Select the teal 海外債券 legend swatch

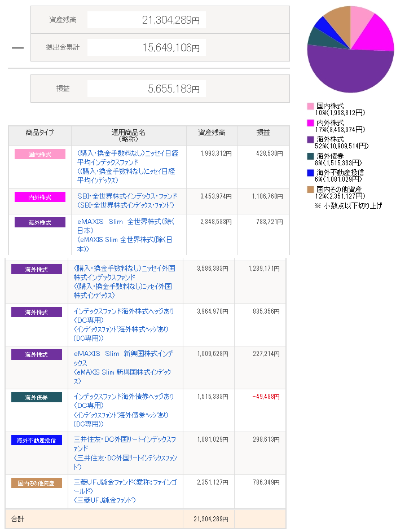[x=310, y=156]
